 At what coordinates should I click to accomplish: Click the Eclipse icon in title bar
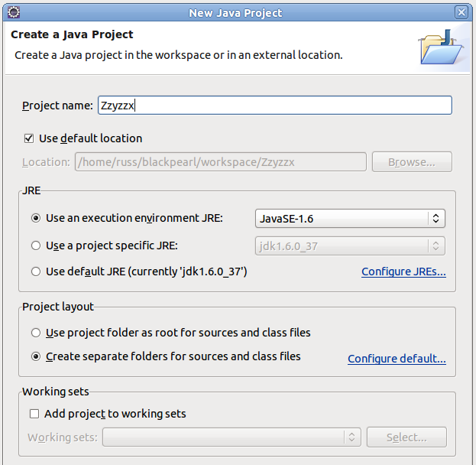14,12
